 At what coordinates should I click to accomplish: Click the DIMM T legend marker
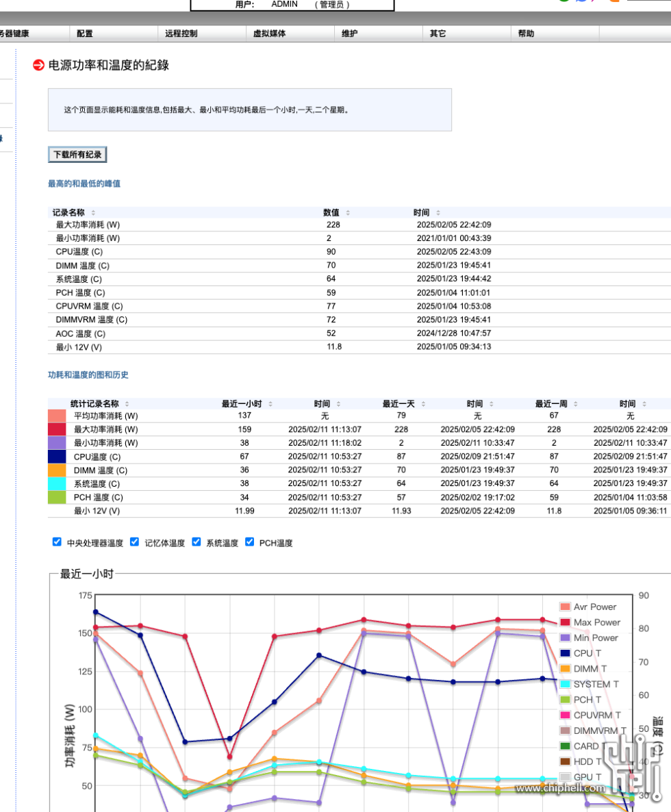click(565, 669)
